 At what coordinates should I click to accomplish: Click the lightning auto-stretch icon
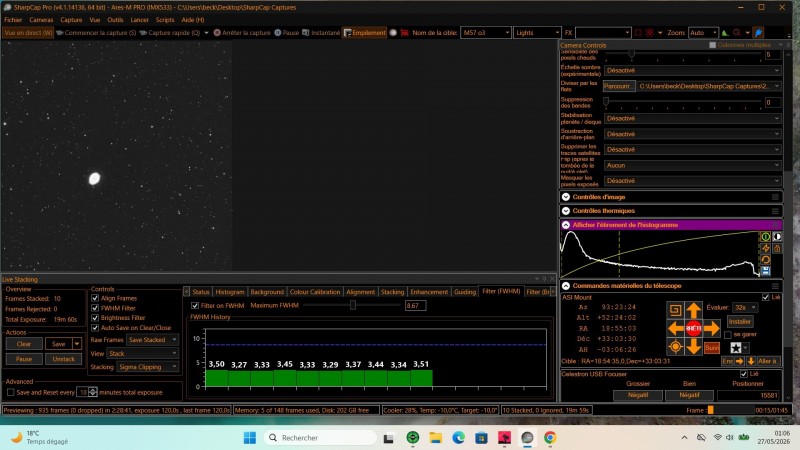(765, 248)
